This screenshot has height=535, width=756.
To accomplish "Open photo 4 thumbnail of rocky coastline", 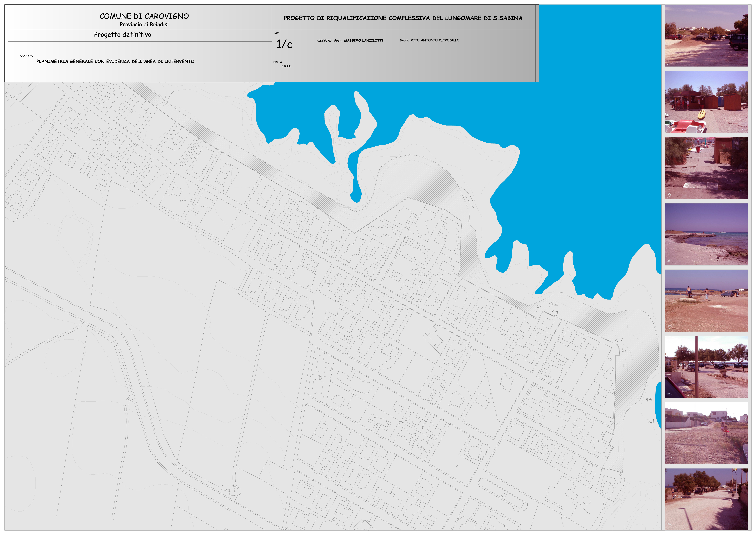I will 706,234.
